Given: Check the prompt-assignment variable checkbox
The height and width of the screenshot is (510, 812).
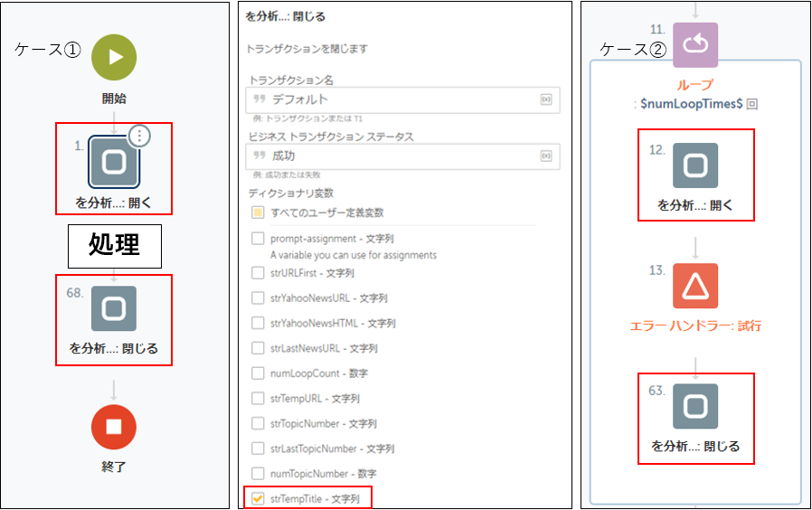Looking at the screenshot, I should pyautogui.click(x=258, y=238).
